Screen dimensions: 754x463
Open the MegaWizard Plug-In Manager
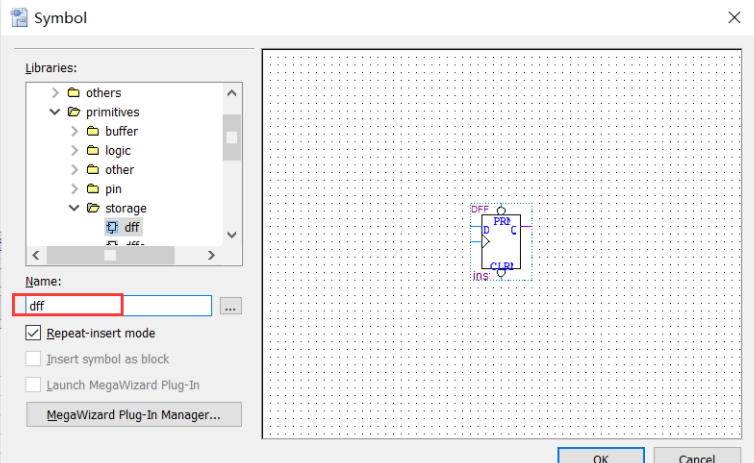tap(134, 414)
